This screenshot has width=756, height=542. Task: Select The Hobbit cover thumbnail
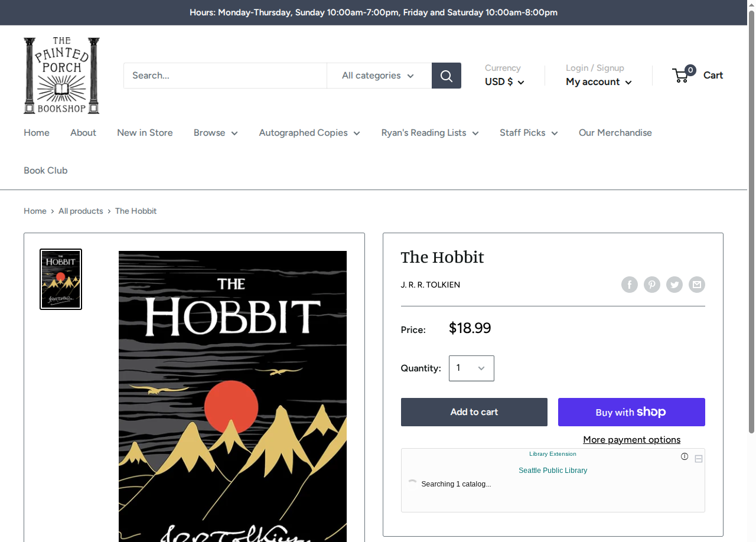tap(61, 279)
